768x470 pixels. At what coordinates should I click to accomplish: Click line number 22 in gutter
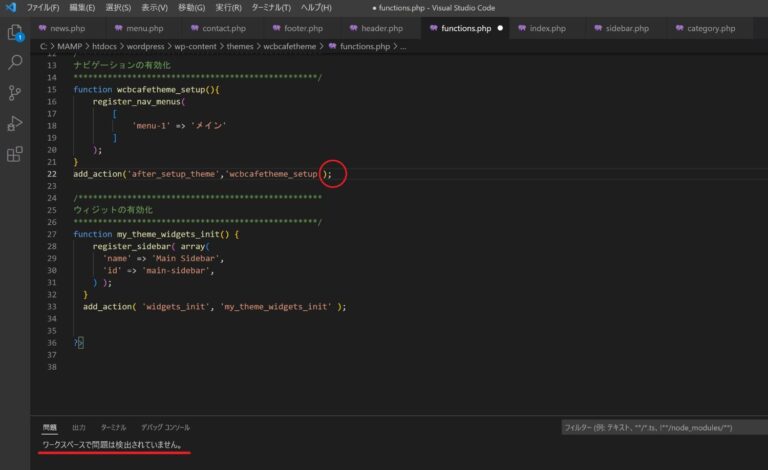click(51, 174)
